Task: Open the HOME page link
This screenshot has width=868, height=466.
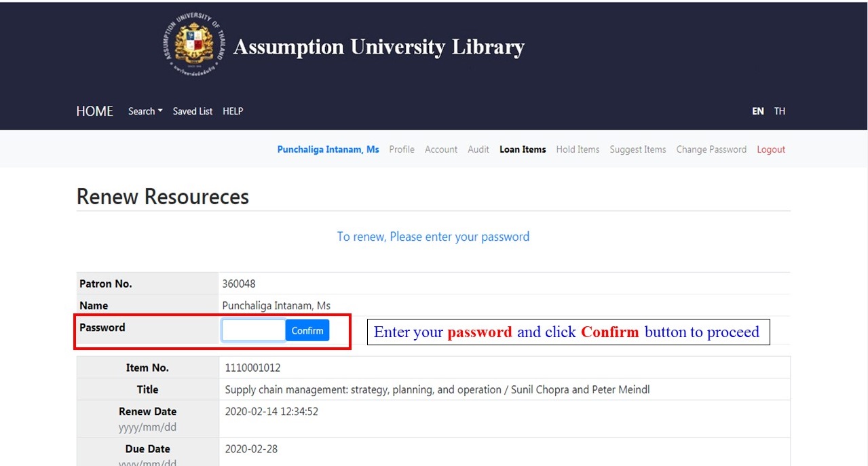Action: pos(94,111)
